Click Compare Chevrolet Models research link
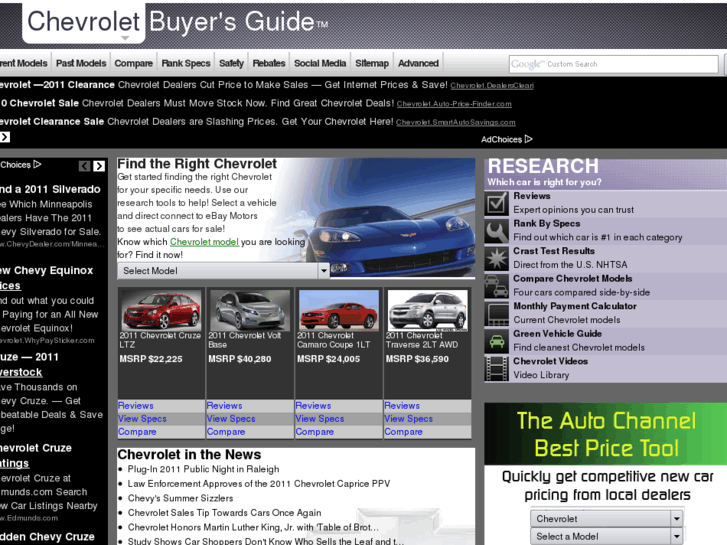This screenshot has width=727, height=545. [573, 279]
